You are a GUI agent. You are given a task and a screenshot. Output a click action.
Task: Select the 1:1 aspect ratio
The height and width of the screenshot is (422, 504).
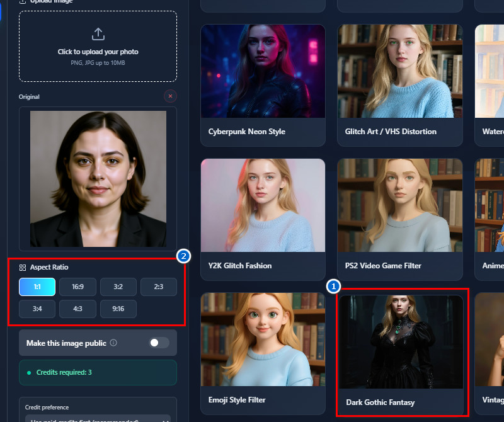(x=37, y=287)
